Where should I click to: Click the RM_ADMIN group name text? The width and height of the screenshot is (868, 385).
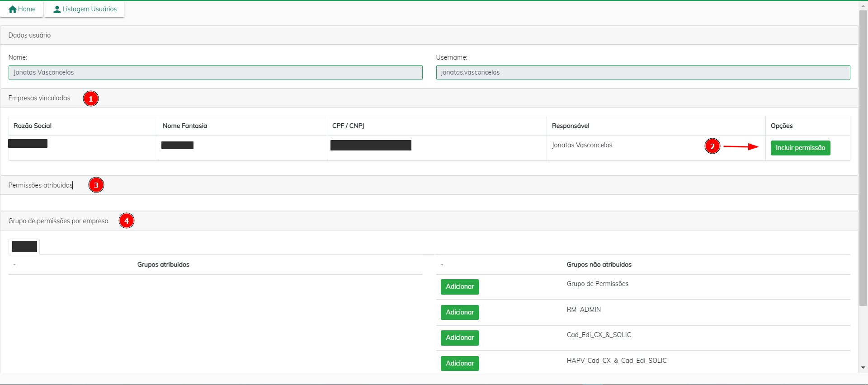tap(584, 310)
